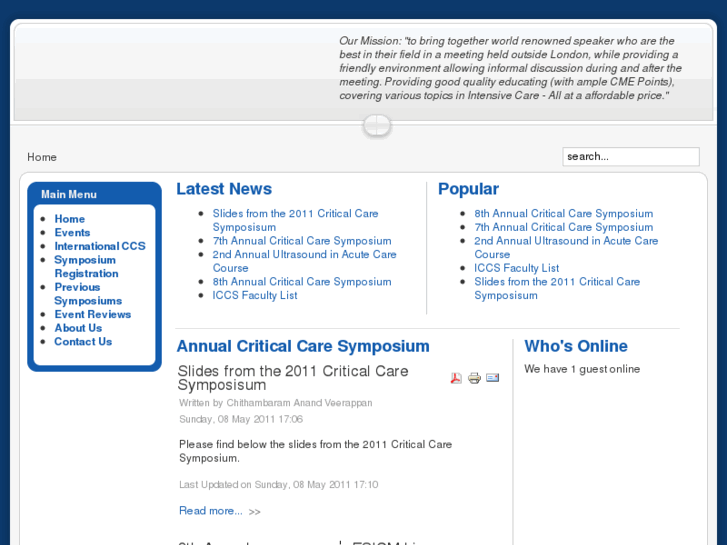Click article title Slides from the 2011 Critical Care Symposisum
Image resolution: width=727 pixels, height=545 pixels.
tap(293, 378)
